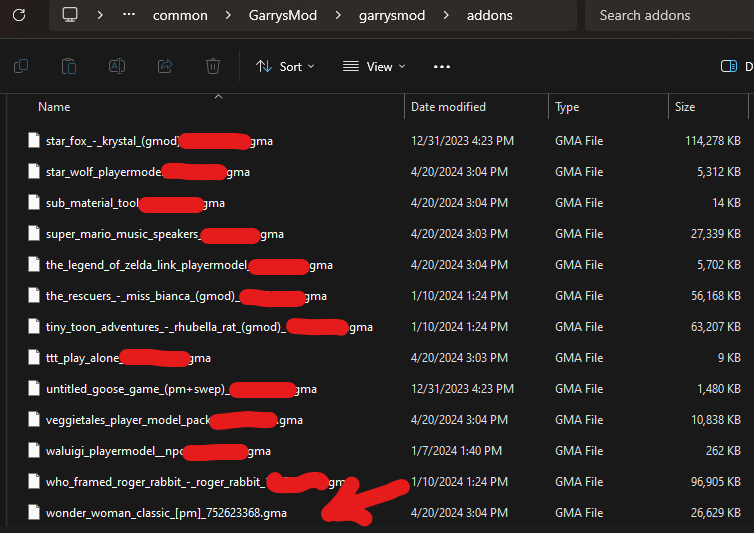Screen dimensions: 754x533
Task: Click file icon of waluigi_playermodel row
Action: [x=34, y=451]
